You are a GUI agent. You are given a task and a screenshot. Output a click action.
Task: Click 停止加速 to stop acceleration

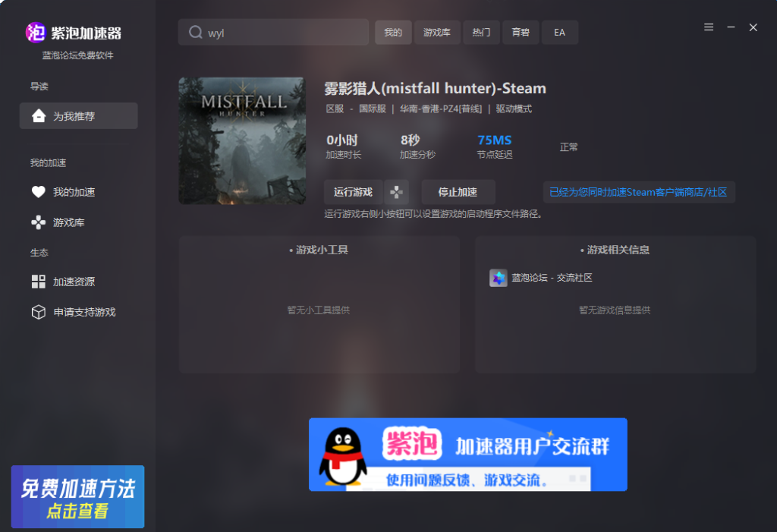[458, 192]
